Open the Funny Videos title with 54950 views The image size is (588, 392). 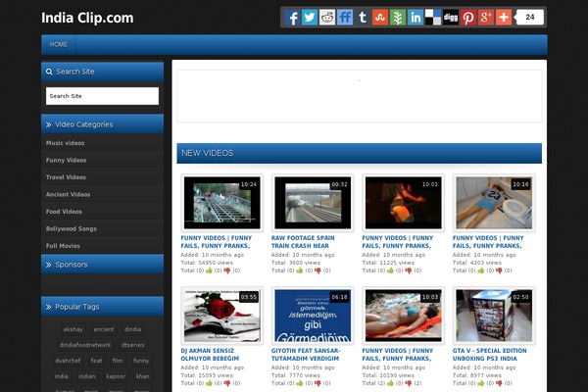pos(217,242)
